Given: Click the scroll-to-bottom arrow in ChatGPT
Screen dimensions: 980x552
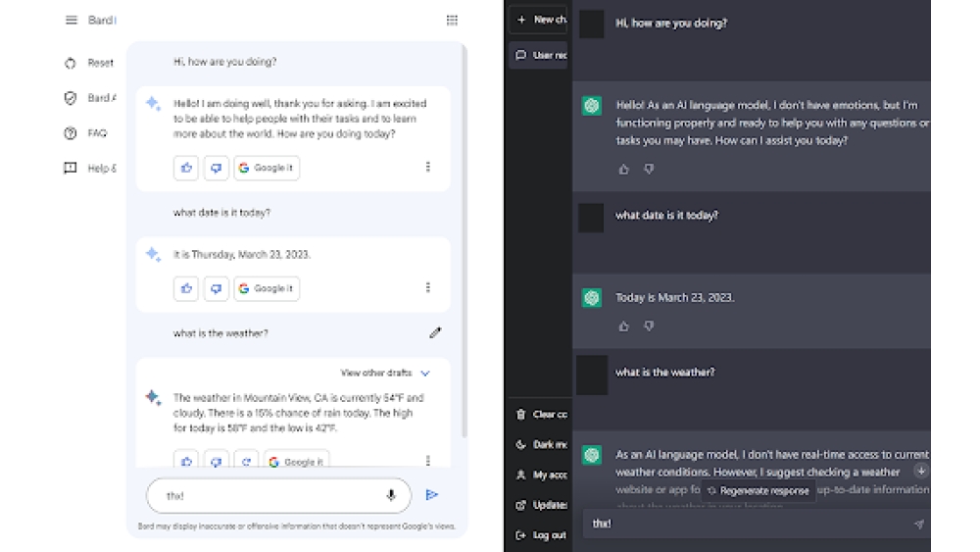Looking at the screenshot, I should (920, 471).
